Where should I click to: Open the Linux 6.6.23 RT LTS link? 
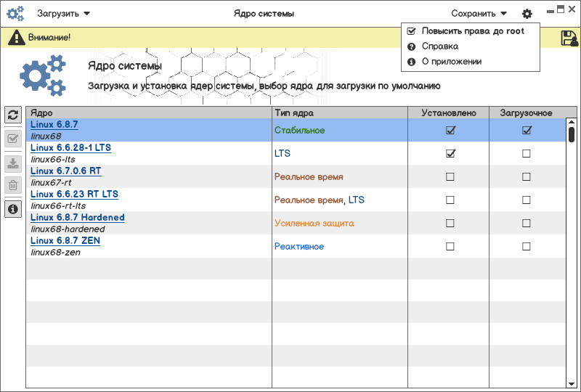(x=74, y=195)
